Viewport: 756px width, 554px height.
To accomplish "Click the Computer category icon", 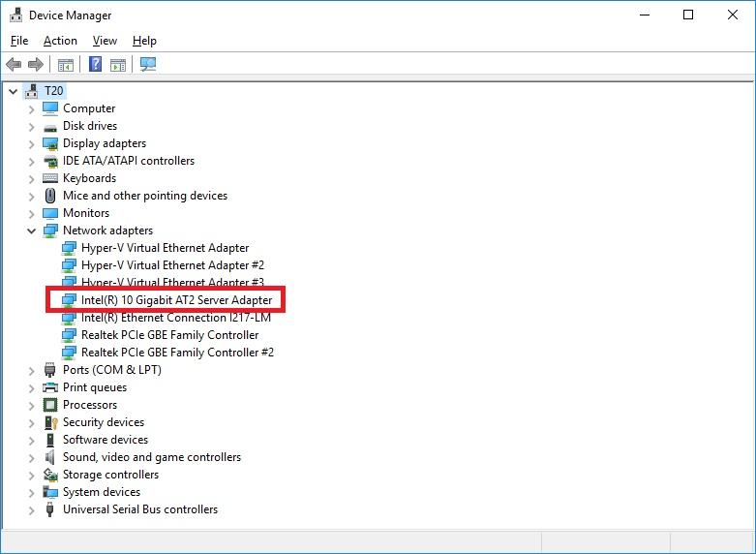I will pyautogui.click(x=50, y=108).
